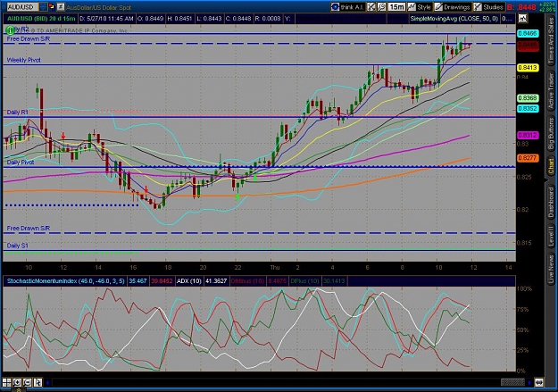Open the Dashboard side tab

(x=551, y=202)
